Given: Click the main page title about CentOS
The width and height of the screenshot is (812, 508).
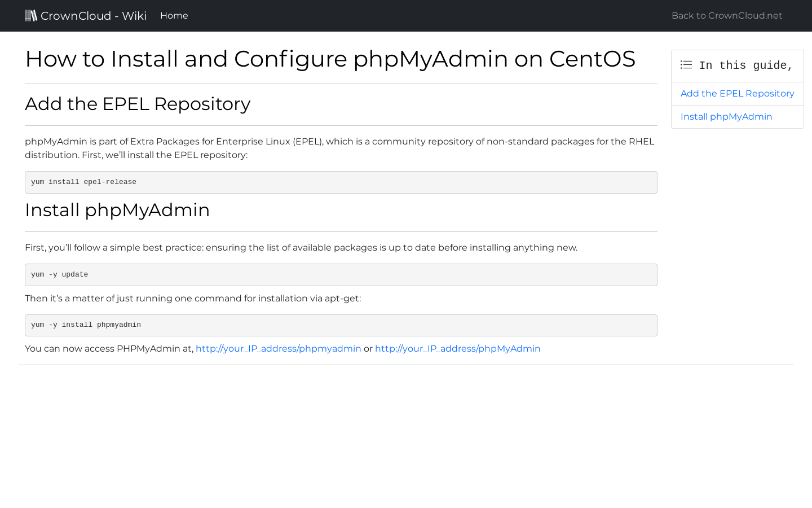Looking at the screenshot, I should tap(330, 59).
